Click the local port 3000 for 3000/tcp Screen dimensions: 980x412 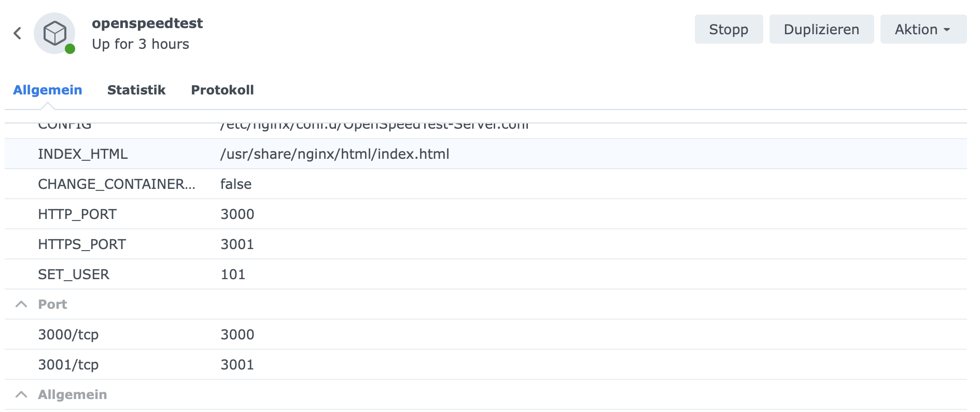237,335
